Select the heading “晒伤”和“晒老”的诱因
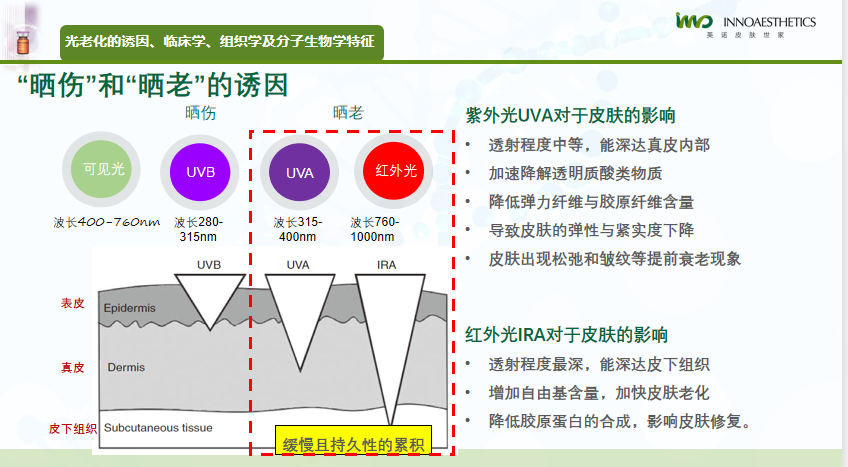The width and height of the screenshot is (848, 467). (153, 85)
